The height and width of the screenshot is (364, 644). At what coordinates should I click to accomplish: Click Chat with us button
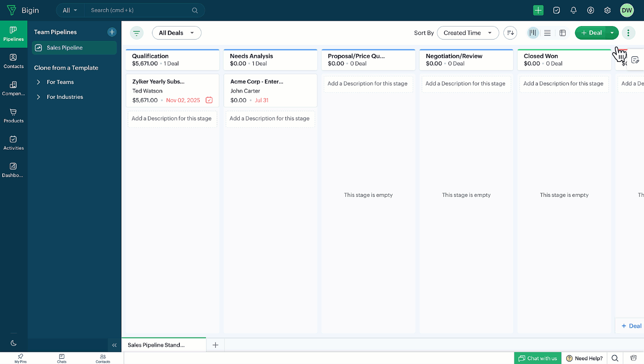[x=538, y=358]
